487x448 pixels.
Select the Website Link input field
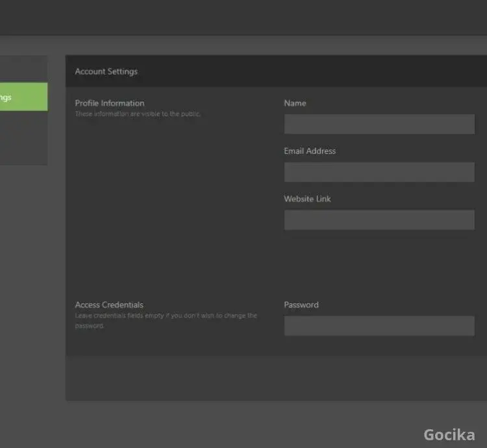[379, 220]
